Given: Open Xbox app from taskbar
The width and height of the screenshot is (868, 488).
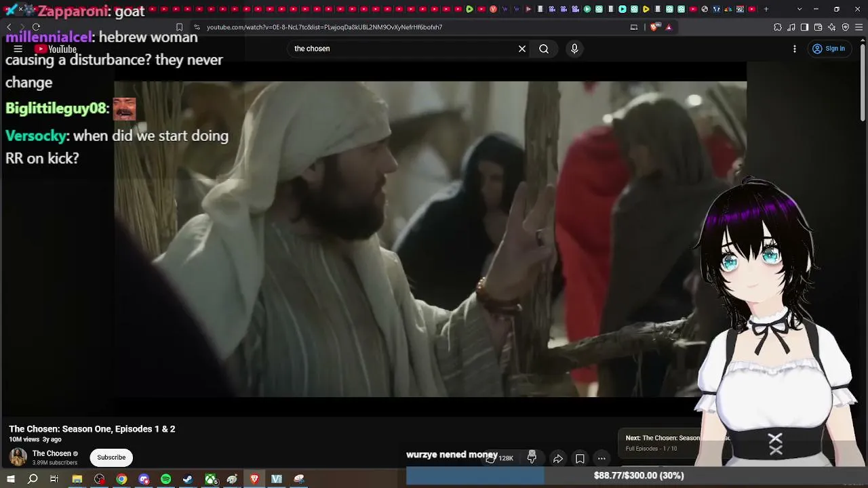Looking at the screenshot, I should [211, 479].
